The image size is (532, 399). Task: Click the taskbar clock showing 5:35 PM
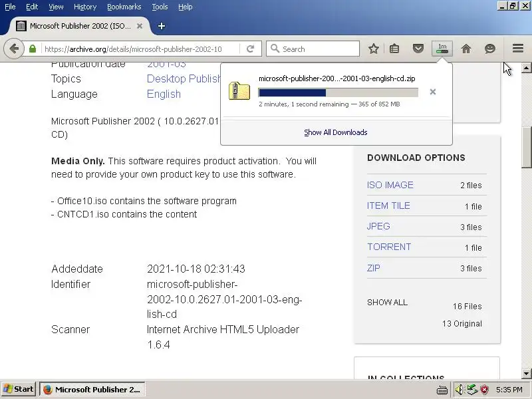(509, 390)
